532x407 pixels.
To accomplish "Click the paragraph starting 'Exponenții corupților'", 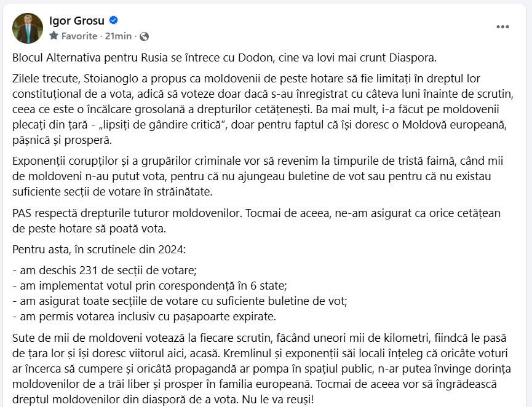I will (x=258, y=176).
